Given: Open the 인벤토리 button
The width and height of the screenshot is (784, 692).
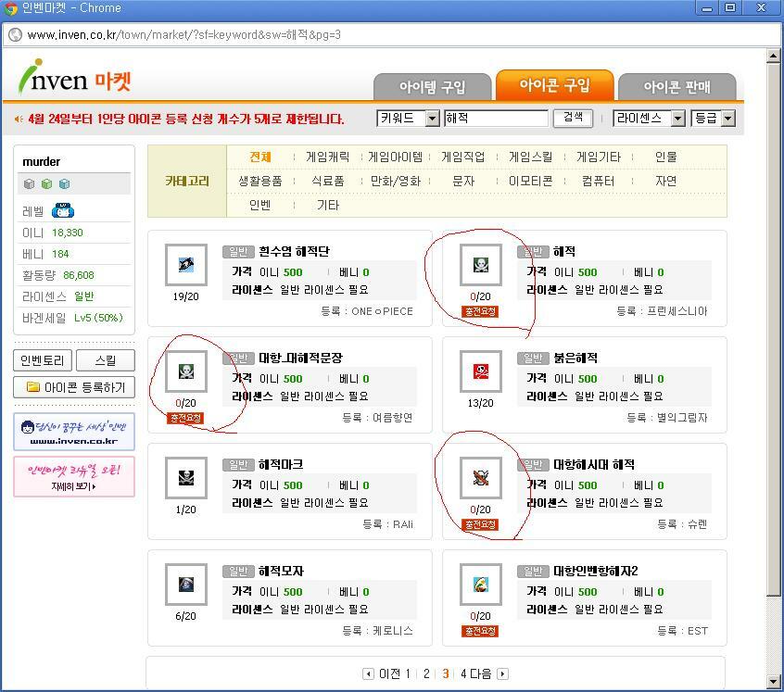Looking at the screenshot, I should [42, 360].
